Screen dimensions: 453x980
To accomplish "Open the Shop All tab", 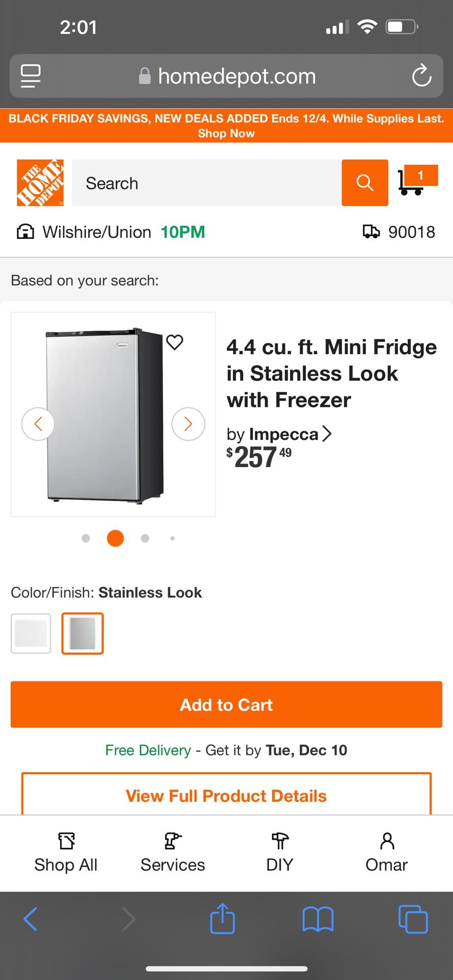I will pyautogui.click(x=66, y=852).
